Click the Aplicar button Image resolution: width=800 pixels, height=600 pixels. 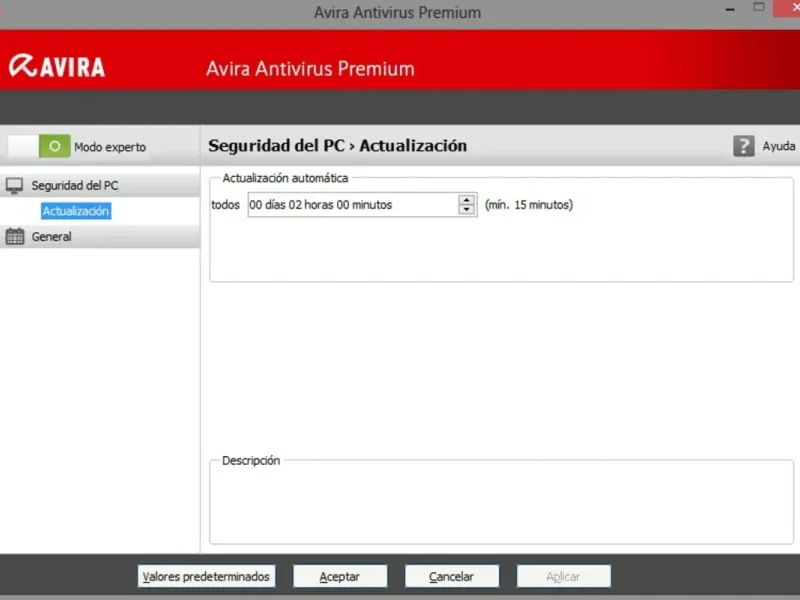(563, 577)
